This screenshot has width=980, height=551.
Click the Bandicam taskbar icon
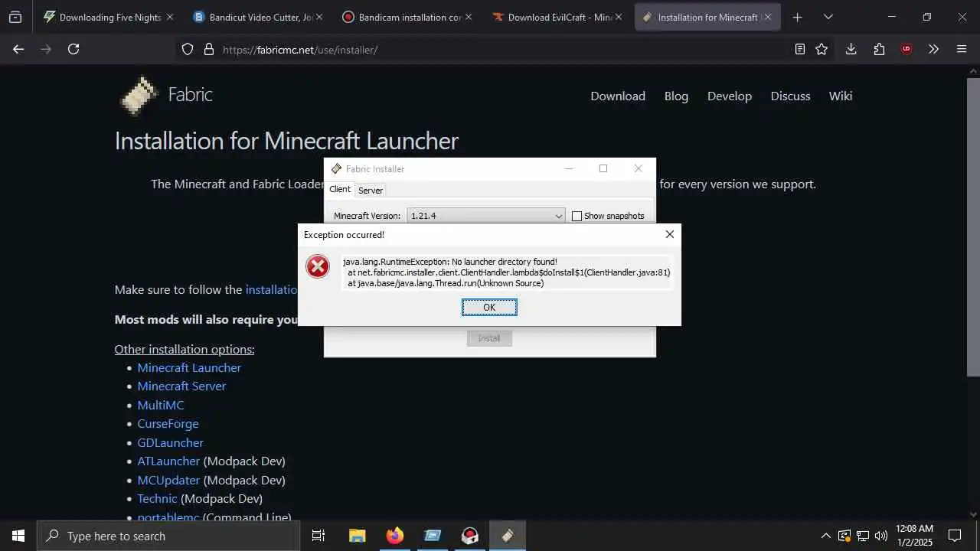click(470, 536)
